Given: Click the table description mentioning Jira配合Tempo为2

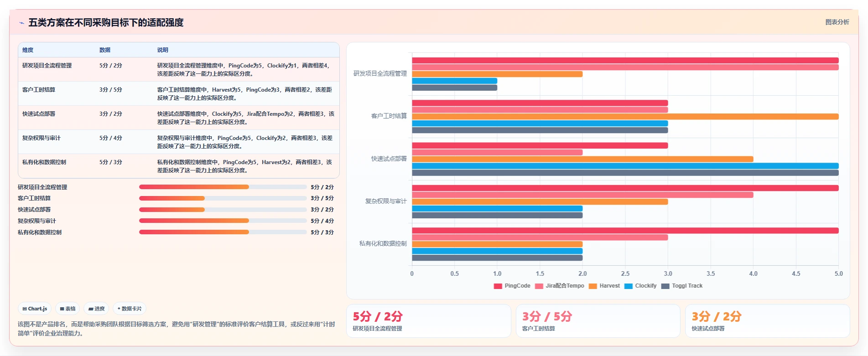Looking at the screenshot, I should [x=246, y=118].
